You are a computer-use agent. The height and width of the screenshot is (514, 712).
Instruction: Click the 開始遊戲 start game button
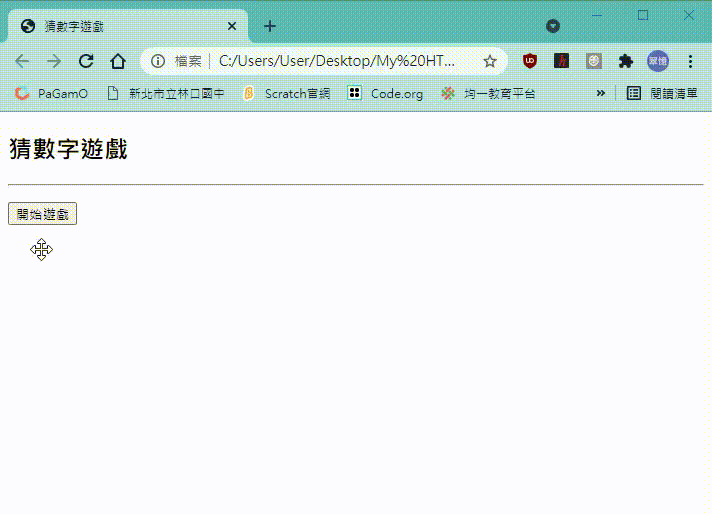click(x=42, y=213)
